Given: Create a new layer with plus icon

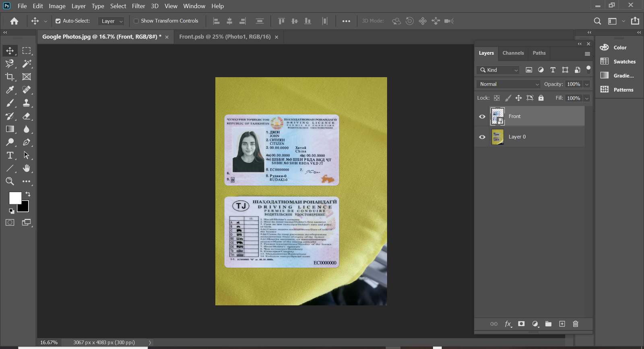Looking at the screenshot, I should [562, 324].
